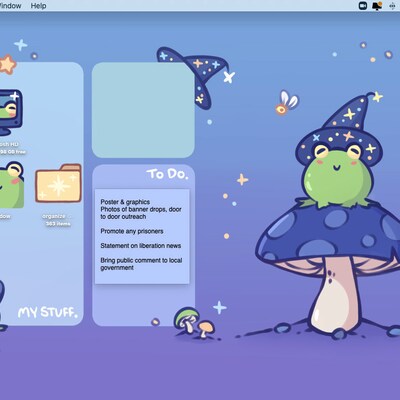Click the '383 items' folder count text
The width and height of the screenshot is (400, 400).
58,224
